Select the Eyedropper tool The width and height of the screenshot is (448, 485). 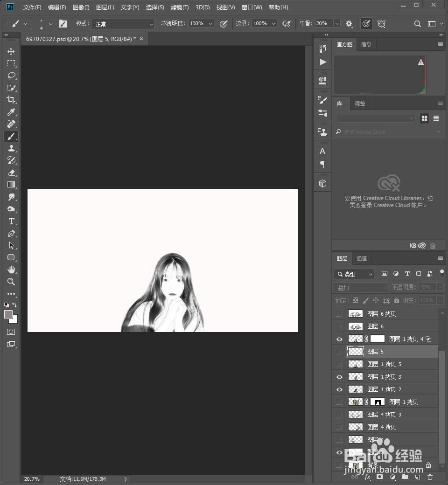tap(11, 112)
